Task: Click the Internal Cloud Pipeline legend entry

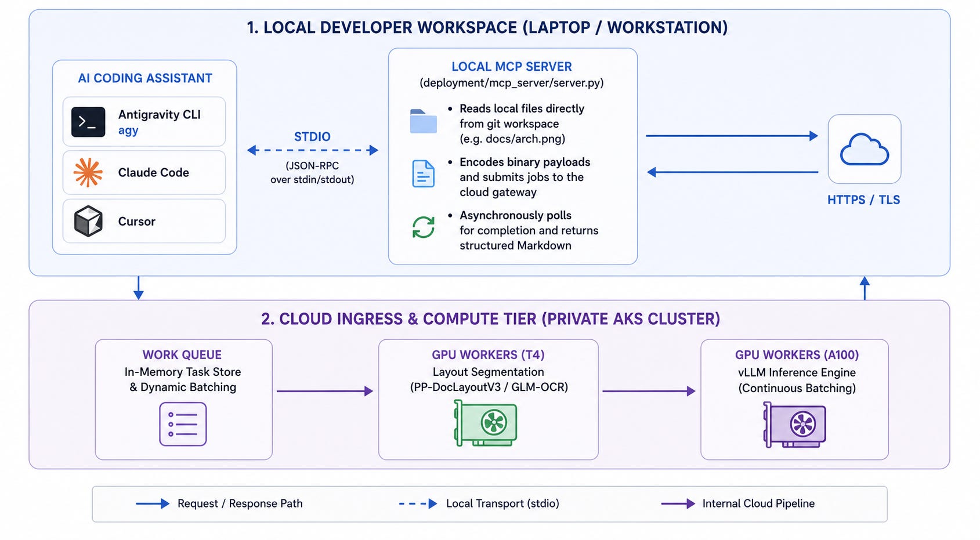Action: click(738, 503)
